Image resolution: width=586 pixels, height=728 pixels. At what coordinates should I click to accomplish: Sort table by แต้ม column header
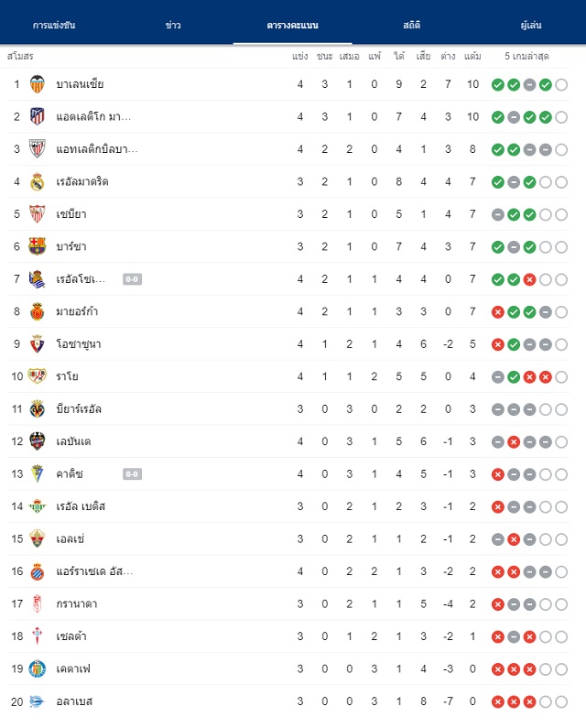point(472,56)
